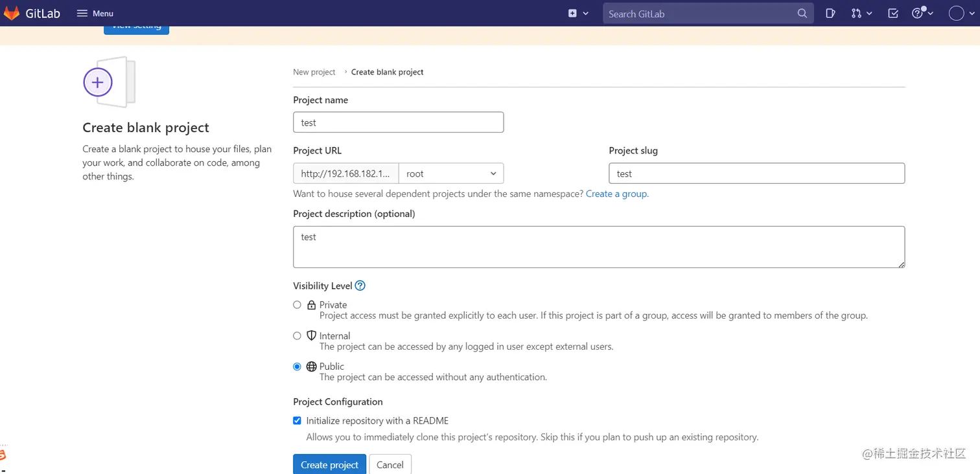Select the Internal visibility radio

click(x=297, y=335)
